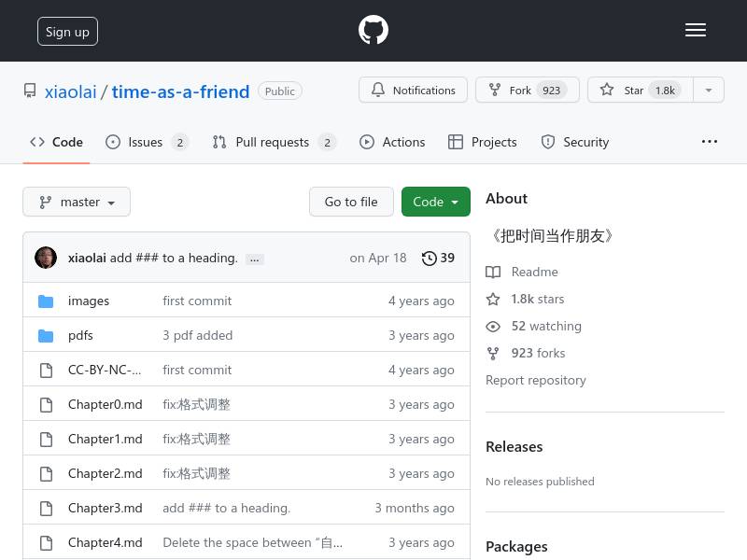Expand commit message ellipsis button
The width and height of the screenshot is (747, 560).
click(x=254, y=259)
